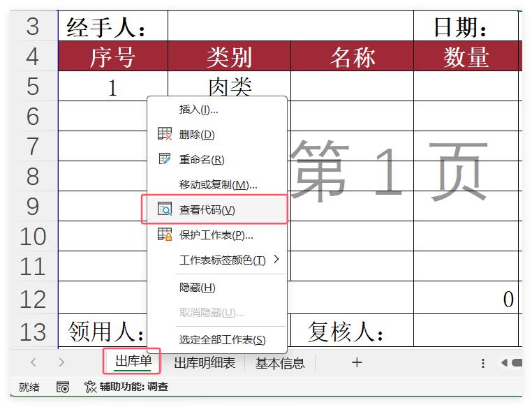Click the 复核人: cell
The height and width of the screenshot is (407, 532).
(x=350, y=331)
